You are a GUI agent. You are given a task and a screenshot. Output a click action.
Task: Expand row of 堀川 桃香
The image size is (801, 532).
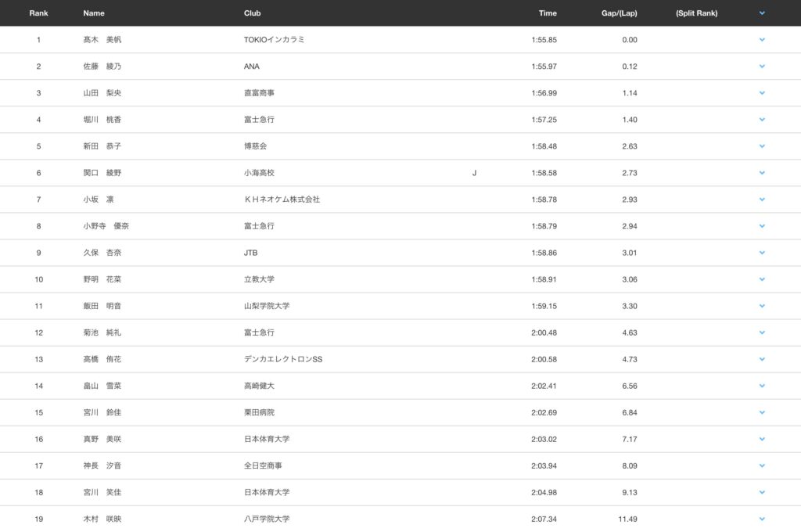[762, 120]
